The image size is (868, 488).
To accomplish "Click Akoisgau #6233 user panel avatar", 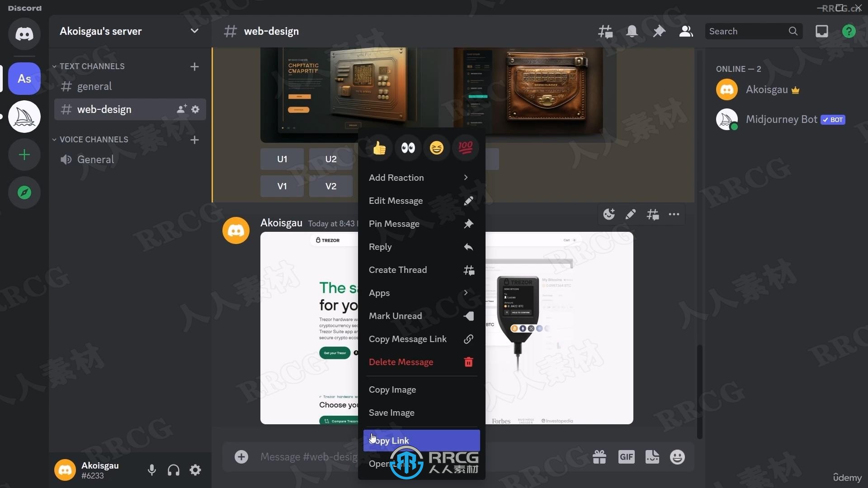I will [65, 470].
